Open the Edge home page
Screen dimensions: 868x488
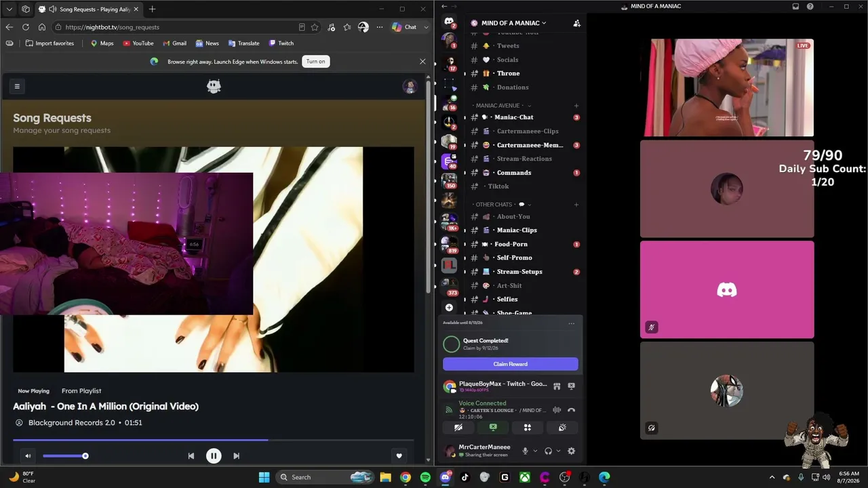[42, 27]
